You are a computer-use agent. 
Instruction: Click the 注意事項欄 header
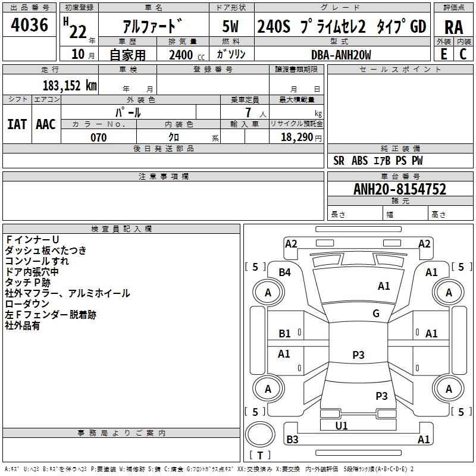tap(163, 176)
